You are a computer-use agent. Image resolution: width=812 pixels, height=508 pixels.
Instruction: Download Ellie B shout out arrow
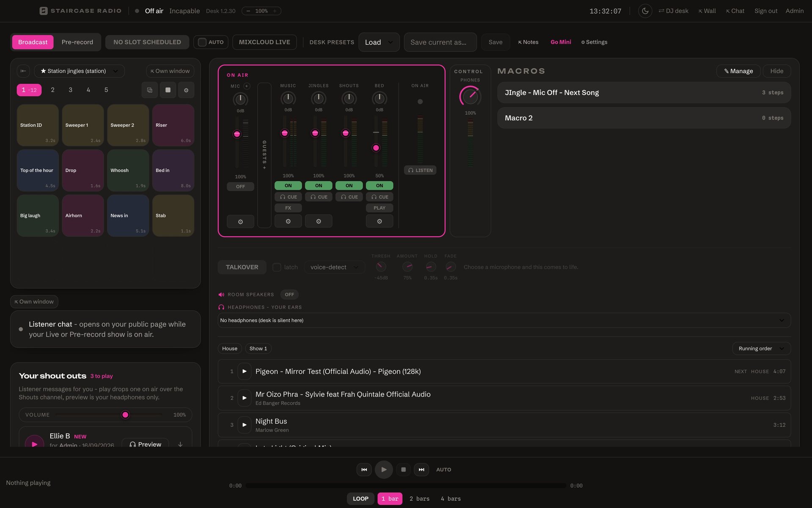[180, 444]
